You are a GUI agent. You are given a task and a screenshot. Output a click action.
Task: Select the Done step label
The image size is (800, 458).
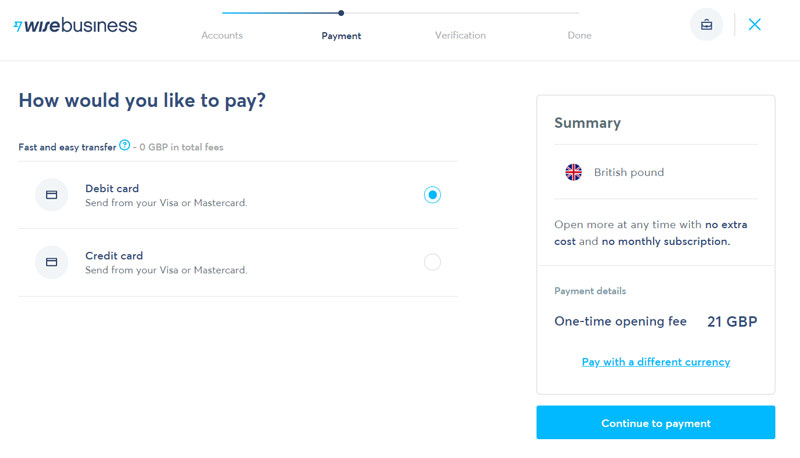[580, 35]
